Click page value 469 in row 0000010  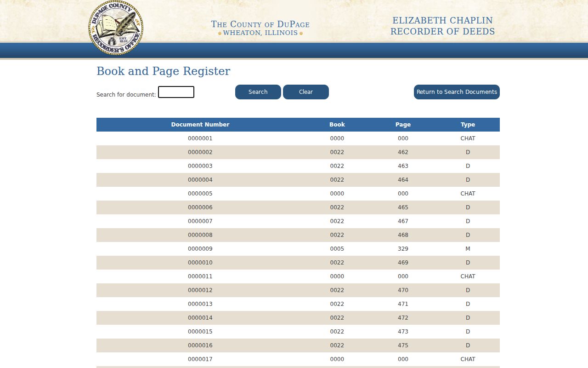[x=403, y=263]
